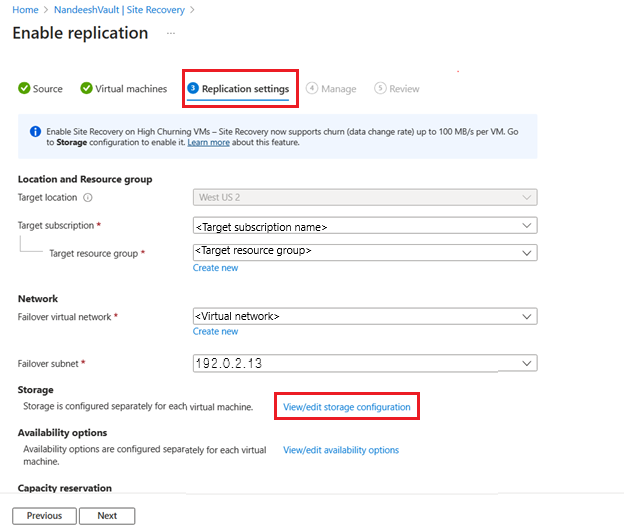The width and height of the screenshot is (624, 532).
Task: Click the Next button
Action: coord(107,516)
